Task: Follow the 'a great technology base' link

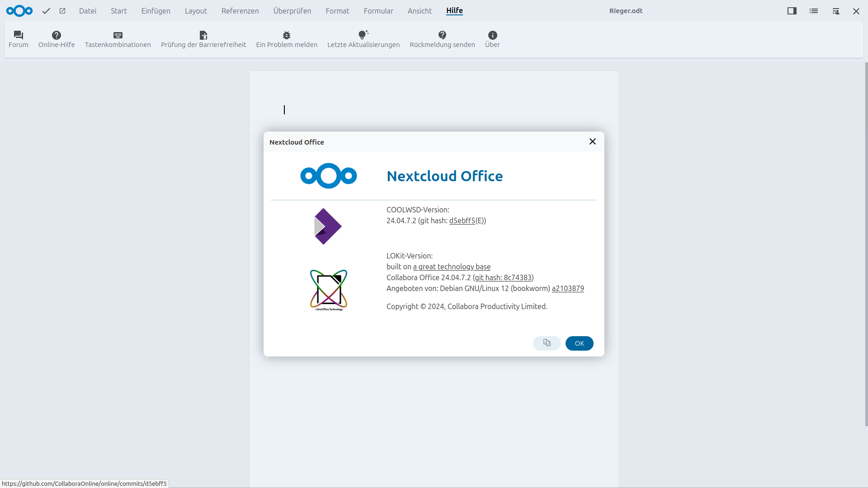Action: click(x=452, y=267)
